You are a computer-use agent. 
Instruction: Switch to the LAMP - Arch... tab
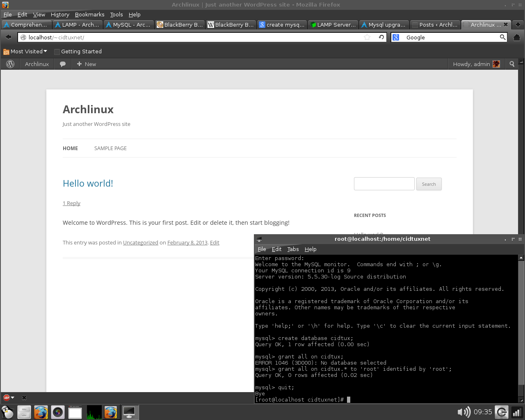click(78, 25)
